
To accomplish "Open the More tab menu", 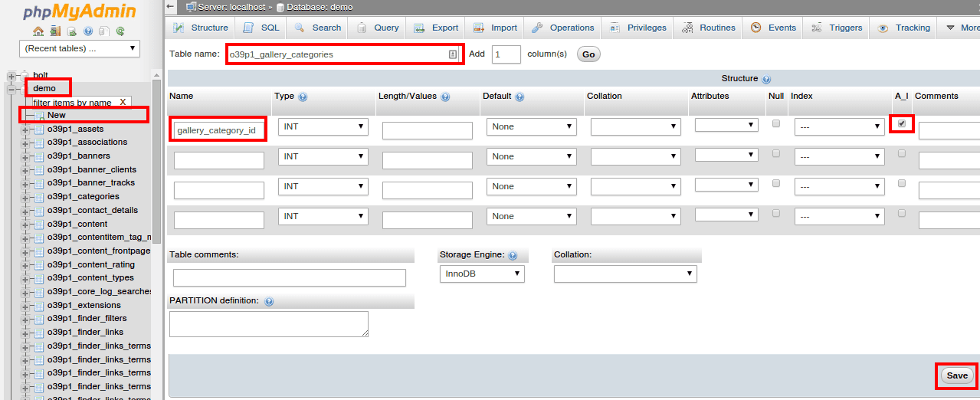I will pos(961,28).
